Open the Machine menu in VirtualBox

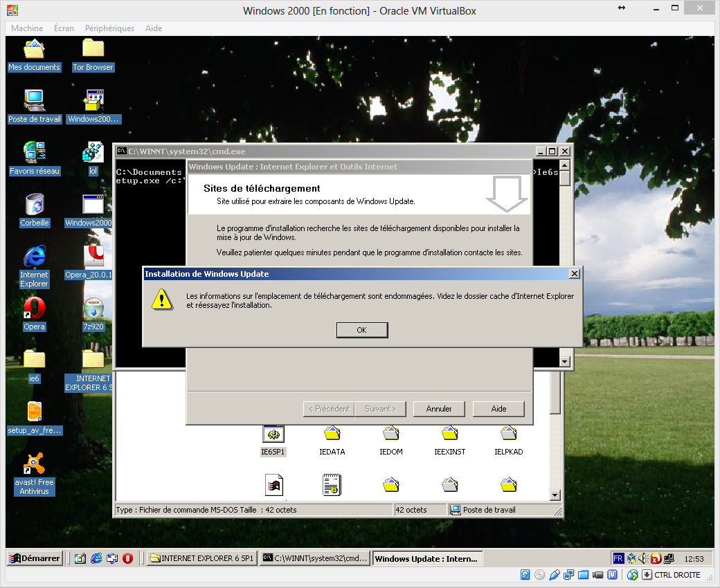click(27, 28)
